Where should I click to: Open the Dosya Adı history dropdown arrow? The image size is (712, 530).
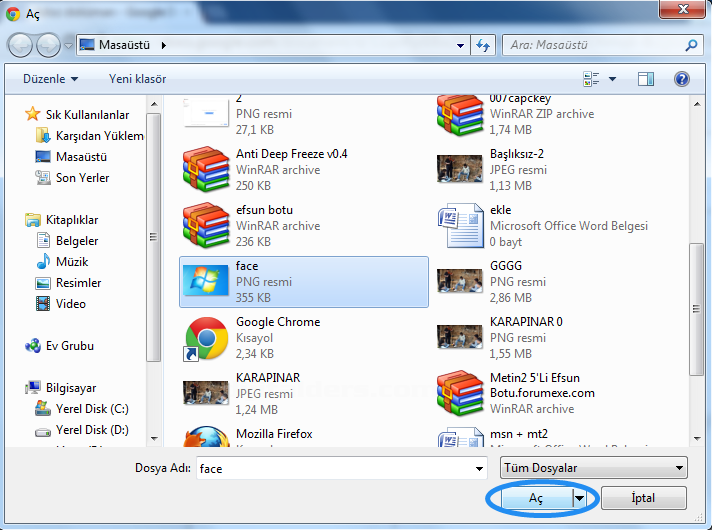click(x=479, y=468)
